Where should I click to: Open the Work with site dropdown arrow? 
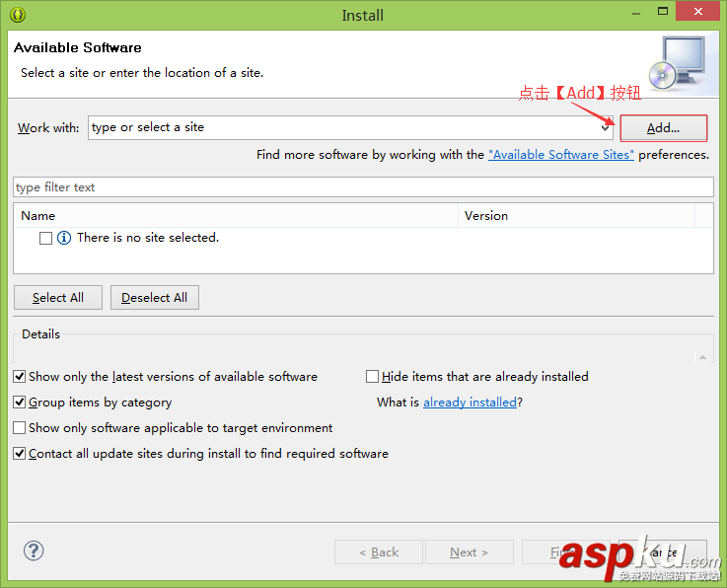pos(605,128)
